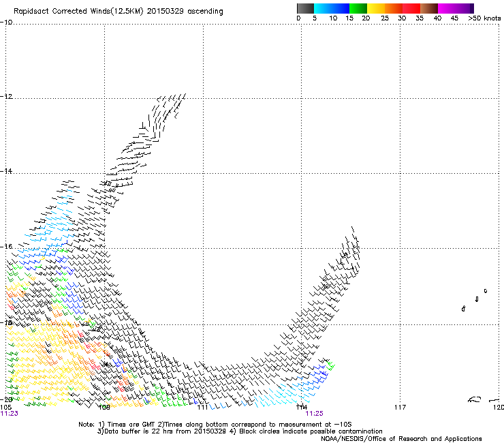Screen dimensions: 504x443
Task: Click the red 30-35 knots legend swatch
Action: [x=411, y=8]
